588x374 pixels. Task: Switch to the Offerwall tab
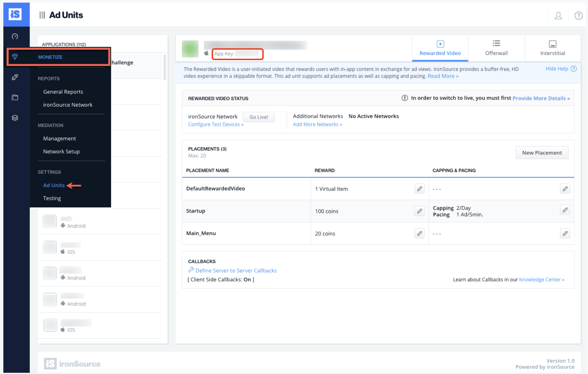(496, 48)
